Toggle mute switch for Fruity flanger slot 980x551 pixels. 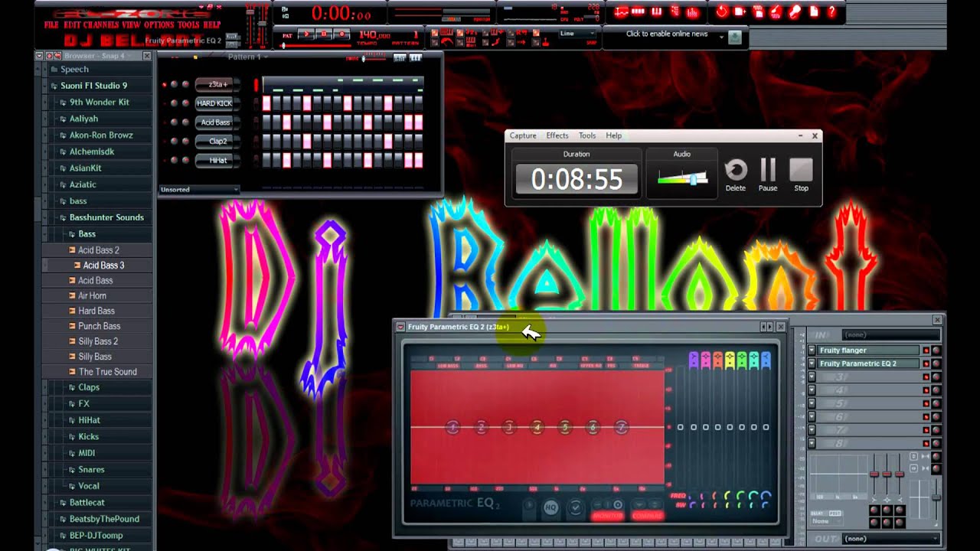pyautogui.click(x=926, y=350)
